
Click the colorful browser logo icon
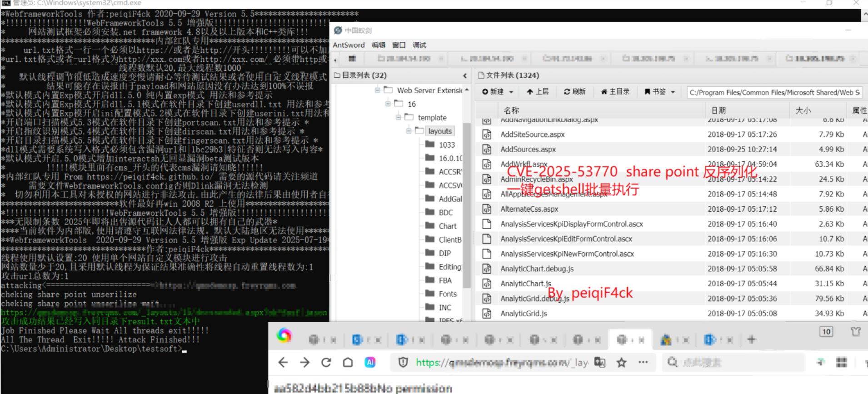point(284,336)
